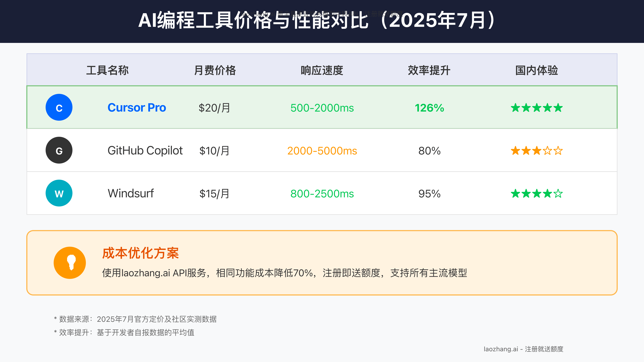Click the Windsurf four-star rating
644x362 pixels.
[x=536, y=194]
